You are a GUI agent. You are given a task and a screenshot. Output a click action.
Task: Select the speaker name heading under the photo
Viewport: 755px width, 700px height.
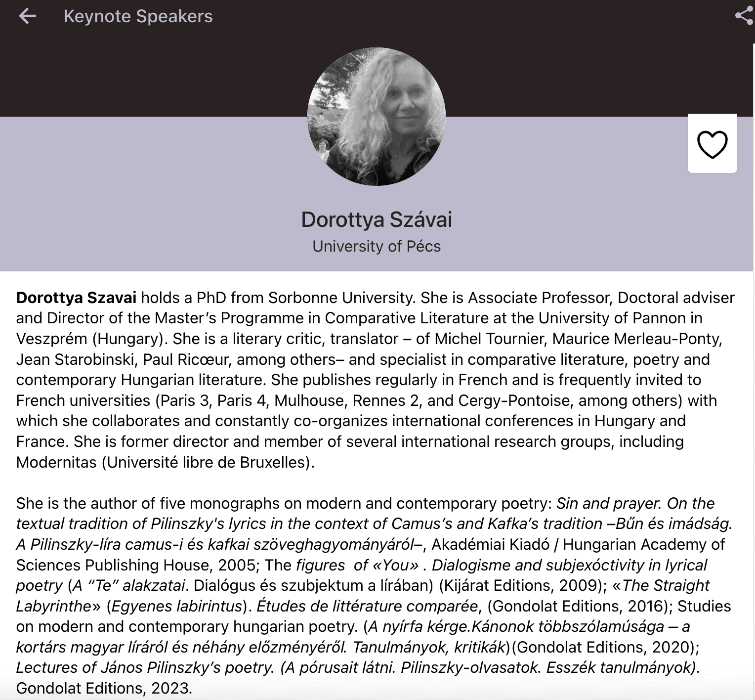click(x=377, y=219)
